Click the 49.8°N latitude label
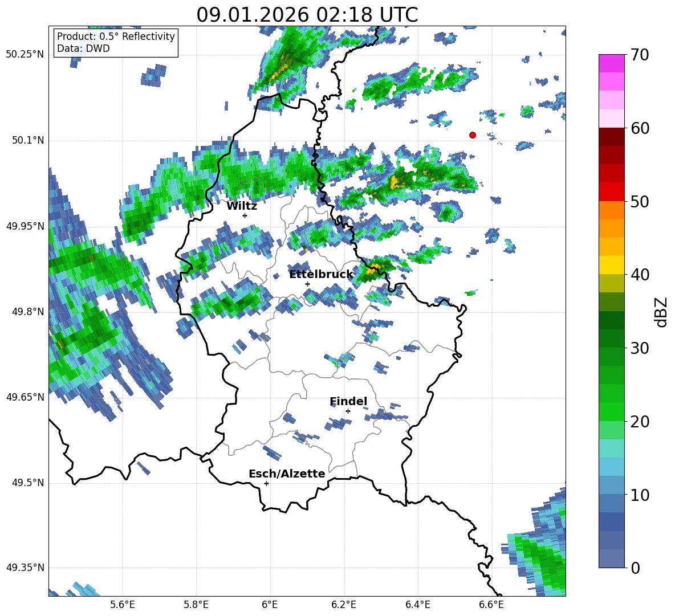 tap(28, 312)
